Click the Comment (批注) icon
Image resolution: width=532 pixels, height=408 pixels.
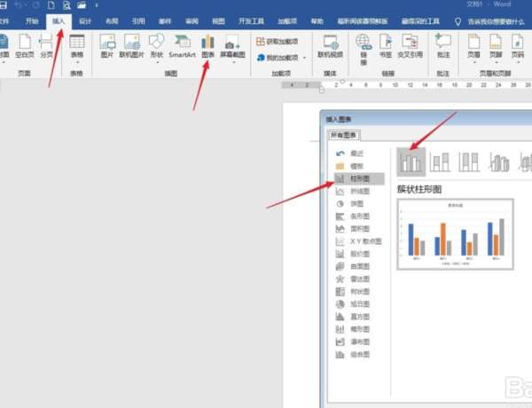443,46
